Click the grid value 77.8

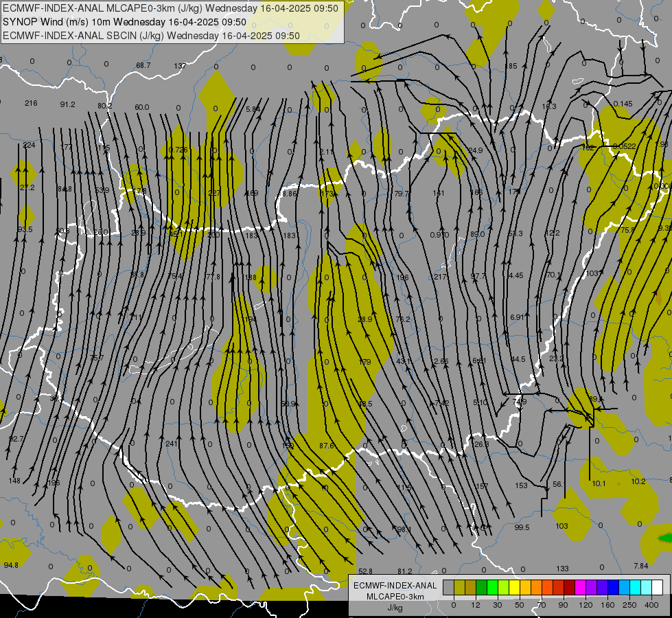click(213, 277)
